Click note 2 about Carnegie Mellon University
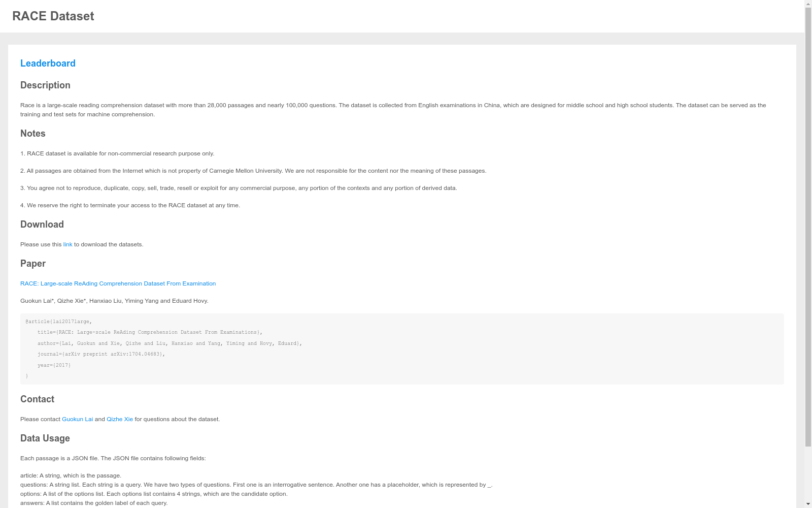 (253, 171)
